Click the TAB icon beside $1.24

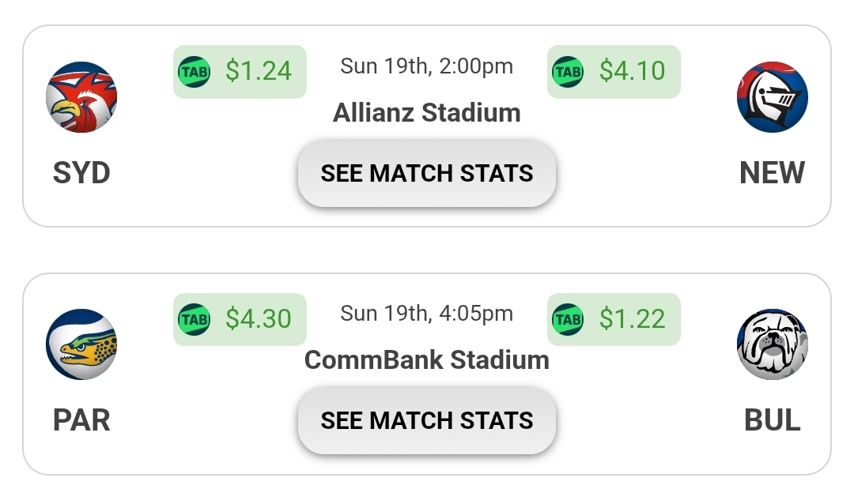click(194, 72)
